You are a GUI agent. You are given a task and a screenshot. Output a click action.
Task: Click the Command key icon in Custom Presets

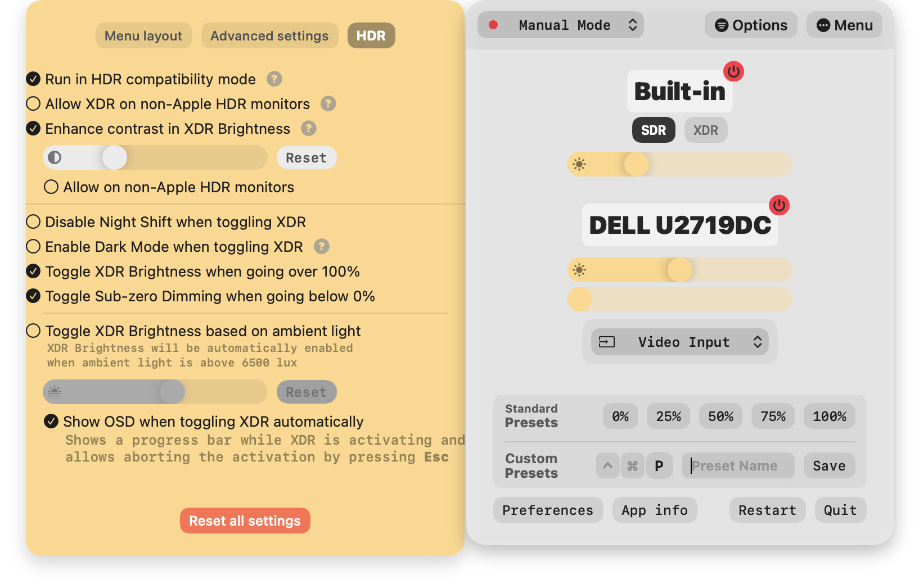point(633,466)
